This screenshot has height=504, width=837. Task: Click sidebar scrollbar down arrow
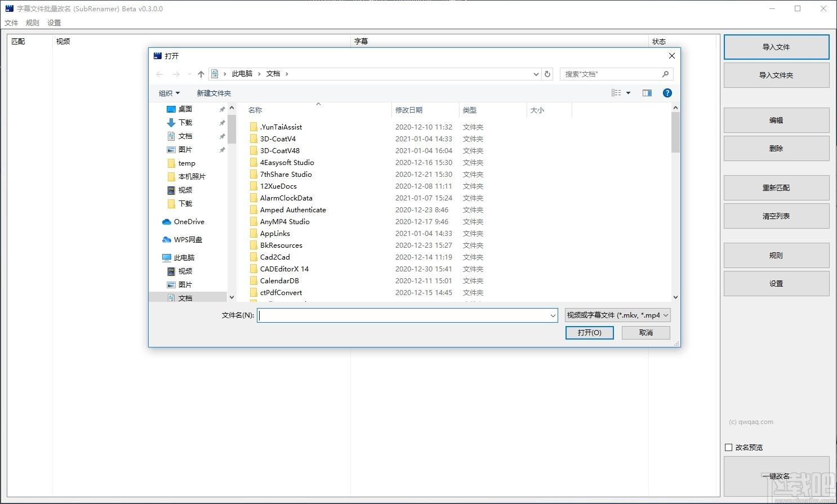click(x=231, y=297)
